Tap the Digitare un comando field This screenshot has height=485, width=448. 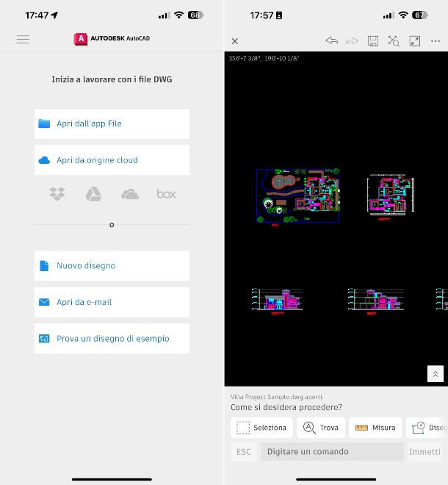331,451
